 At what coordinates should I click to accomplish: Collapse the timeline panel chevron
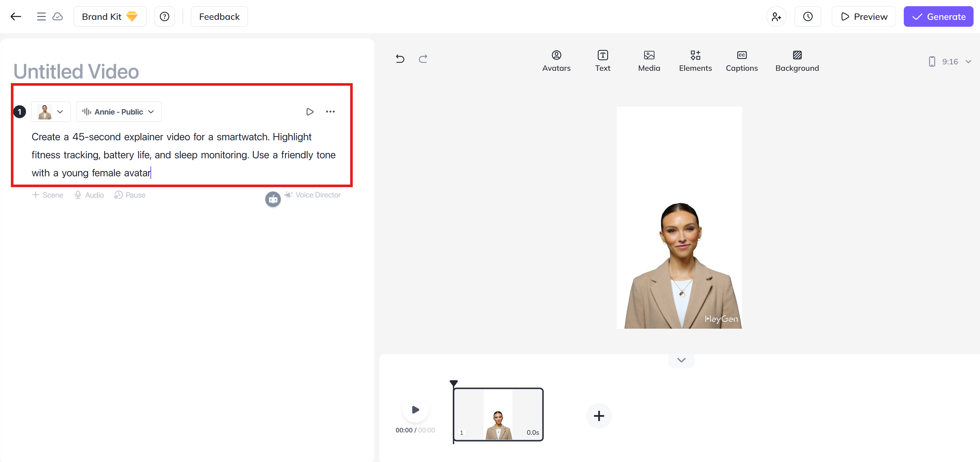click(681, 360)
